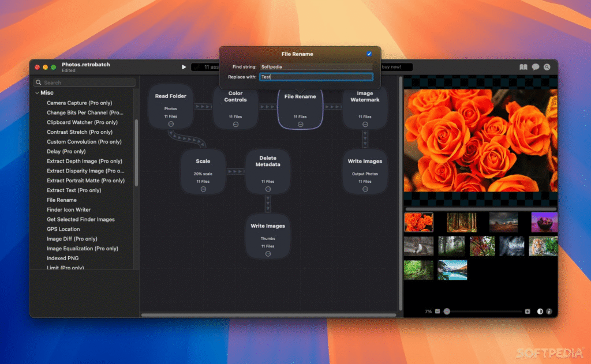
Task: Select the tiger thumbnail image
Action: 544,246
